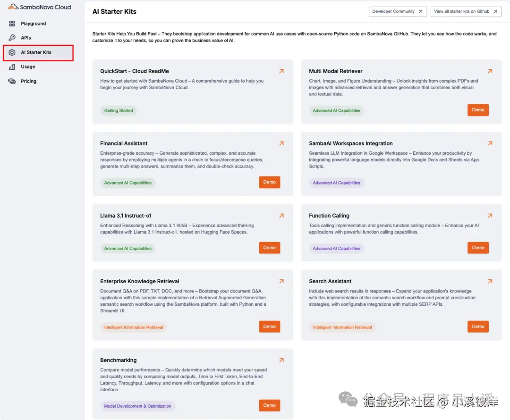Open Llama 3.1 Instruct-o1 external arrow
The height and width of the screenshot is (420, 510).
281,216
